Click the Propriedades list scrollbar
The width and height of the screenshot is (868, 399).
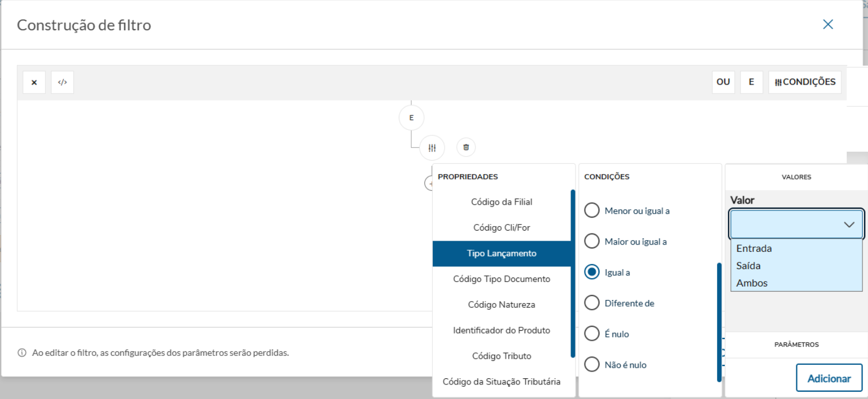573,274
